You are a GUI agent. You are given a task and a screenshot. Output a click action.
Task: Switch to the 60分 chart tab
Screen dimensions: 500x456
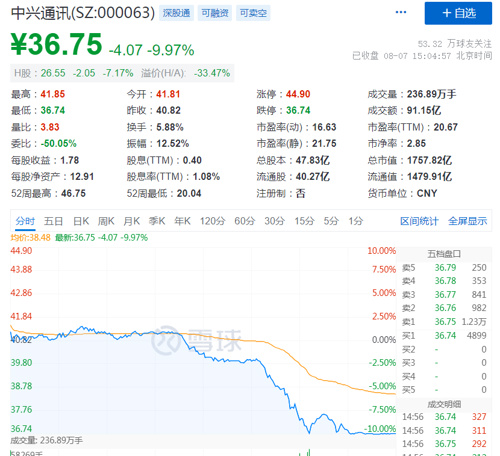(x=245, y=221)
